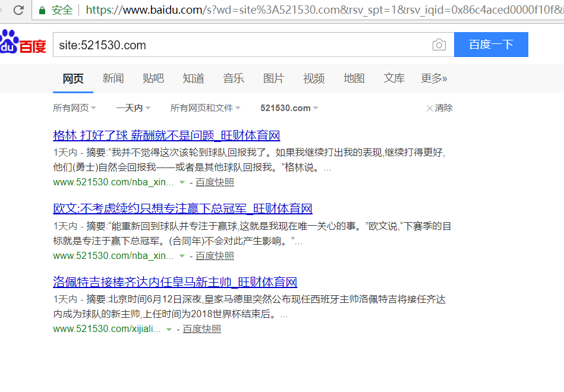Open the 格林 打好了球 result link
564x392 pixels.
click(166, 135)
